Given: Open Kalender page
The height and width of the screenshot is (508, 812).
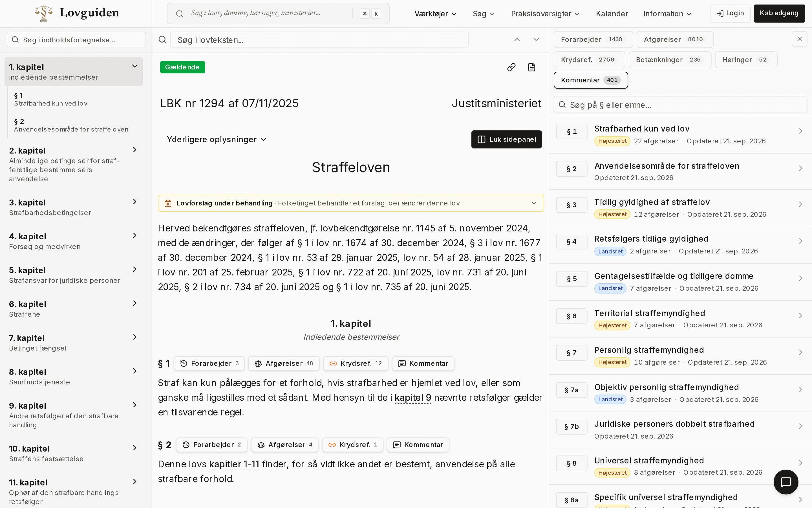Looking at the screenshot, I should (612, 14).
